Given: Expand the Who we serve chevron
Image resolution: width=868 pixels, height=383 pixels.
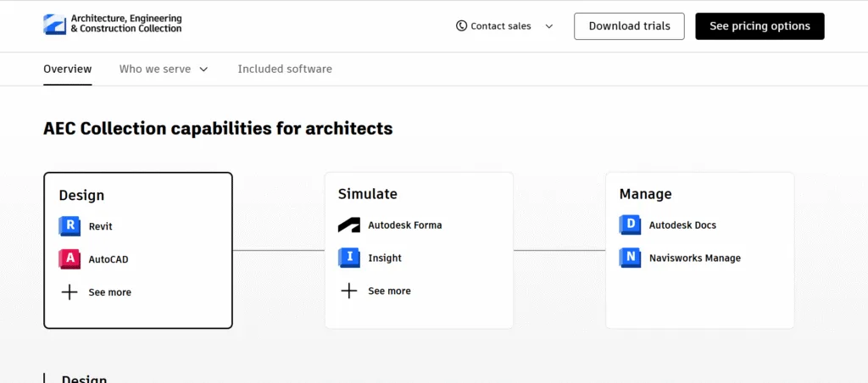Looking at the screenshot, I should click(x=203, y=69).
